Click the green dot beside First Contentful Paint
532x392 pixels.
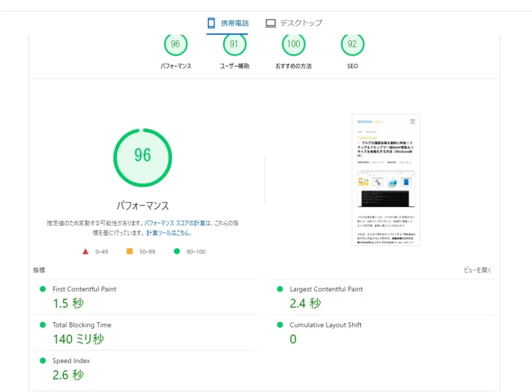(44, 289)
